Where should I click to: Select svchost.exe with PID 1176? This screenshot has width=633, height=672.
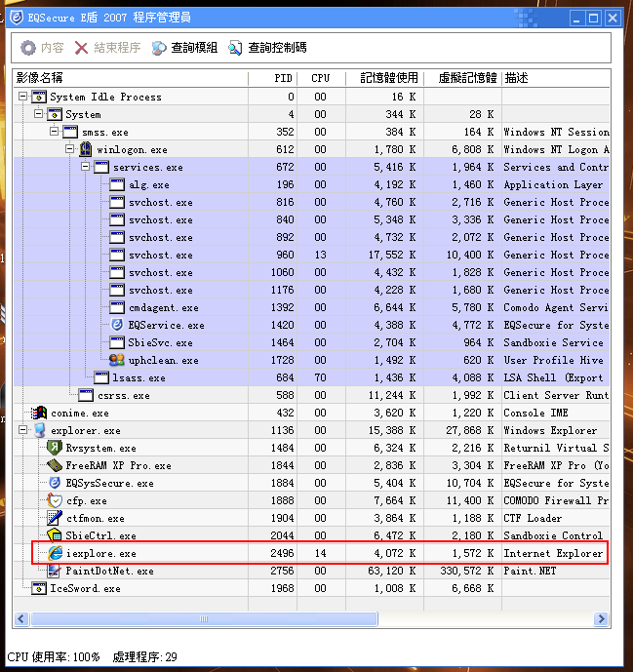pyautogui.click(x=311, y=290)
